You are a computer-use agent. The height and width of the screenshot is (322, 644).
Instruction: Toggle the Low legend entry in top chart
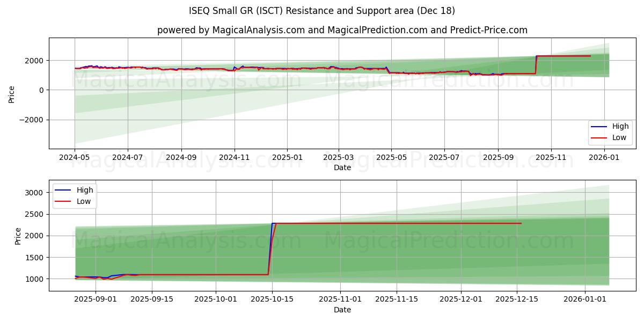click(618, 137)
